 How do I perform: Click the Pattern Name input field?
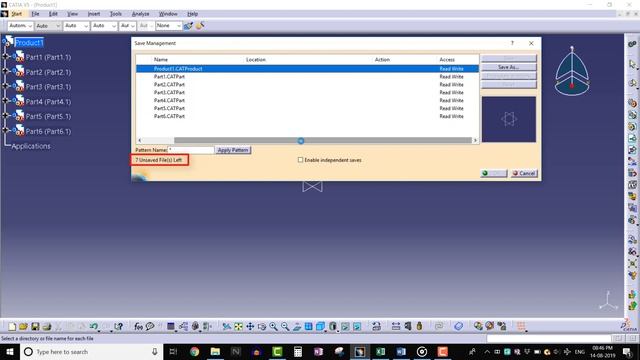[x=191, y=150]
